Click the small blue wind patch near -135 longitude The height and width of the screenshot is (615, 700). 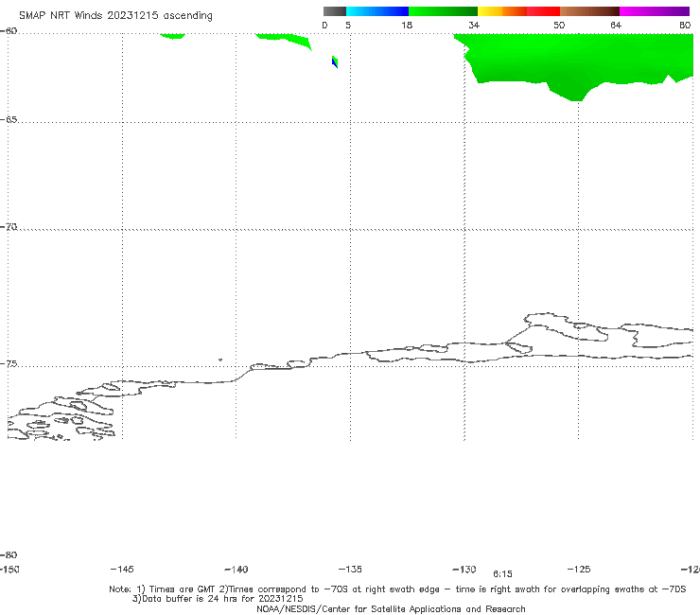[x=334, y=62]
